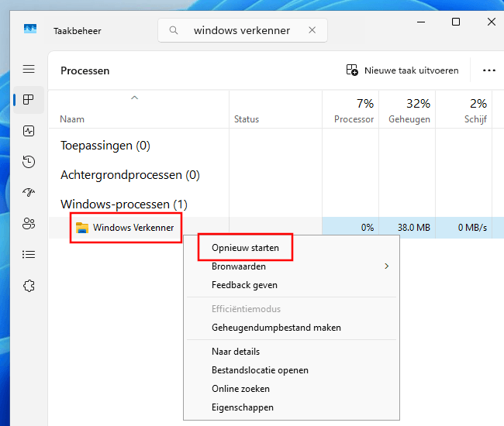Toggle sort arrow above Naam column
Screen dimensions: 504x426
tap(135, 98)
